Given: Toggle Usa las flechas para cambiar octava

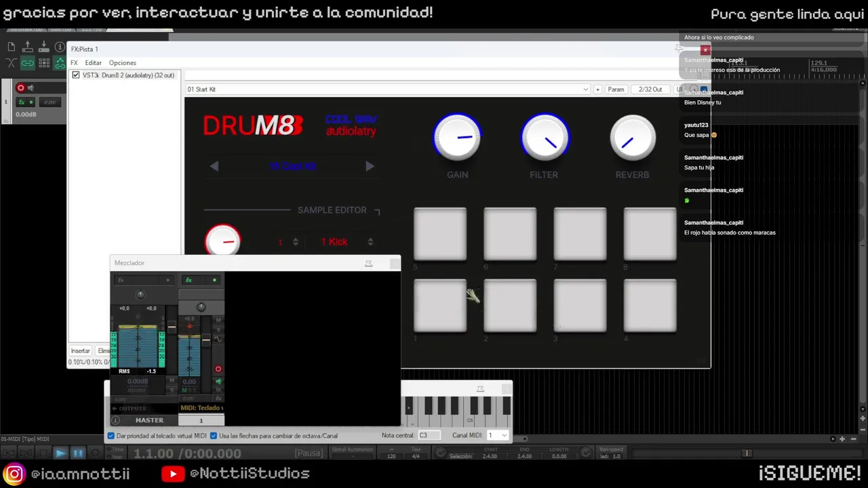Looking at the screenshot, I should pos(214,436).
